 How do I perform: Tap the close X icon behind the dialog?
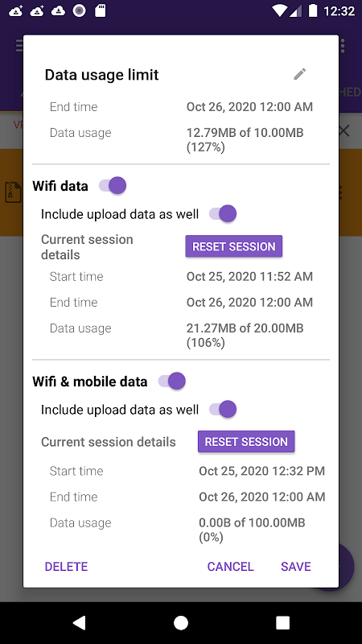[x=344, y=131]
